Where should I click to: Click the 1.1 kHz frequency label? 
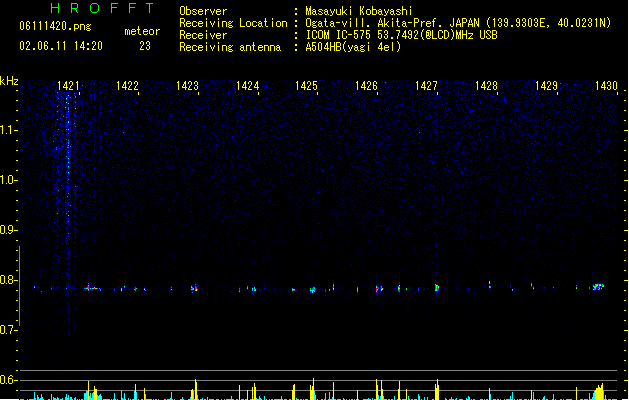[8, 130]
